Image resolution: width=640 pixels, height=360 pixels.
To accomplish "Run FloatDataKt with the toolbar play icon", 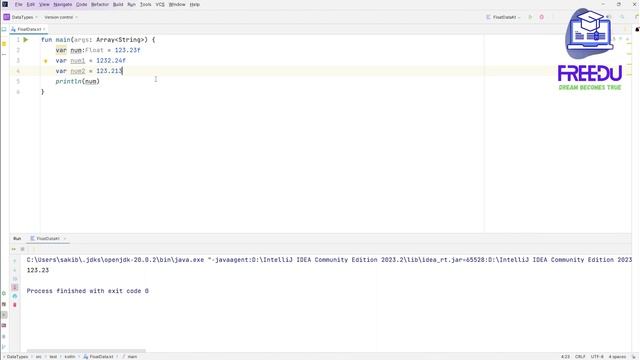I will point(530,17).
